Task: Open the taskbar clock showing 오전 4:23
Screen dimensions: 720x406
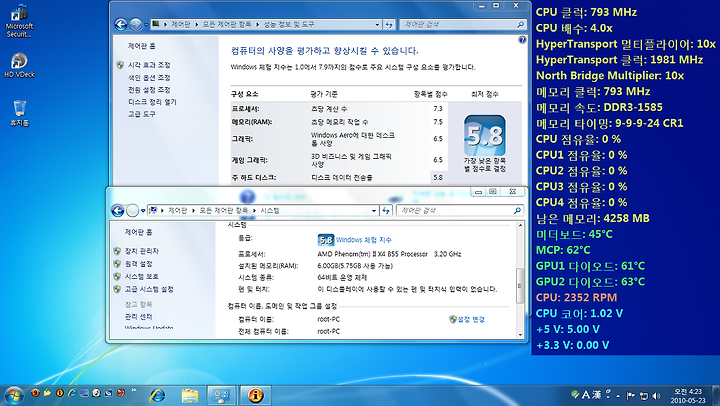Action: tap(688, 395)
